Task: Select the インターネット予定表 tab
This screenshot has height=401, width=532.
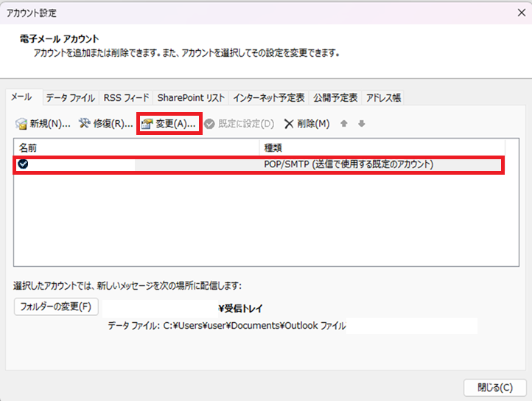Action: tap(268, 97)
